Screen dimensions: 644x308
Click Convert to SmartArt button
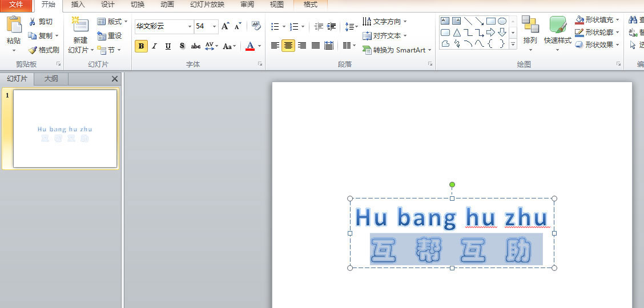pos(397,50)
